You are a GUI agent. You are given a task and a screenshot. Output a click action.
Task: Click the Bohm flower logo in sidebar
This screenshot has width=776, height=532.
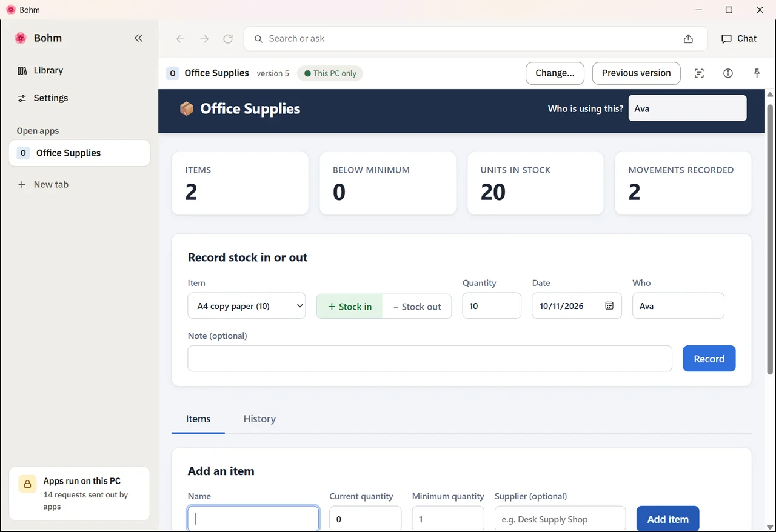click(x=21, y=38)
